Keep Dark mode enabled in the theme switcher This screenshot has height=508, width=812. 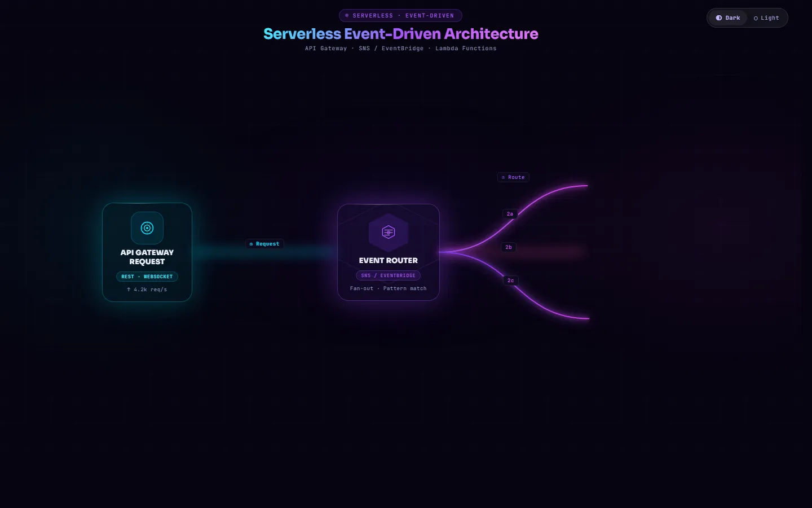728,17
